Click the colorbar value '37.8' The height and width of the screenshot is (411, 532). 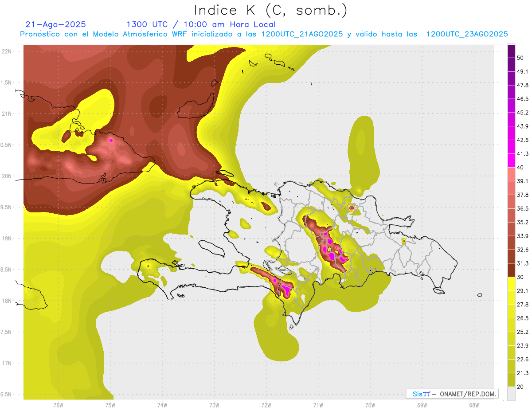[x=523, y=195]
